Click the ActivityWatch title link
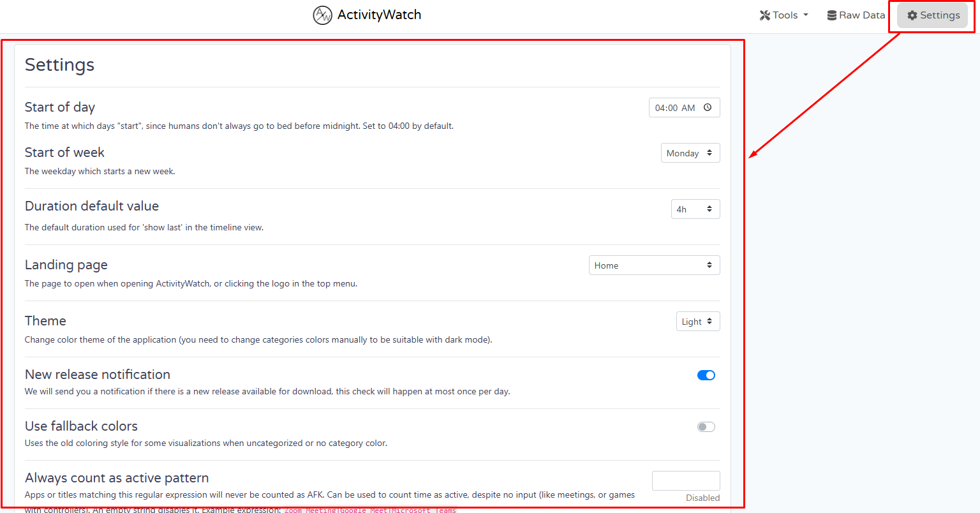Screen dimensions: 980x513 point(379,15)
